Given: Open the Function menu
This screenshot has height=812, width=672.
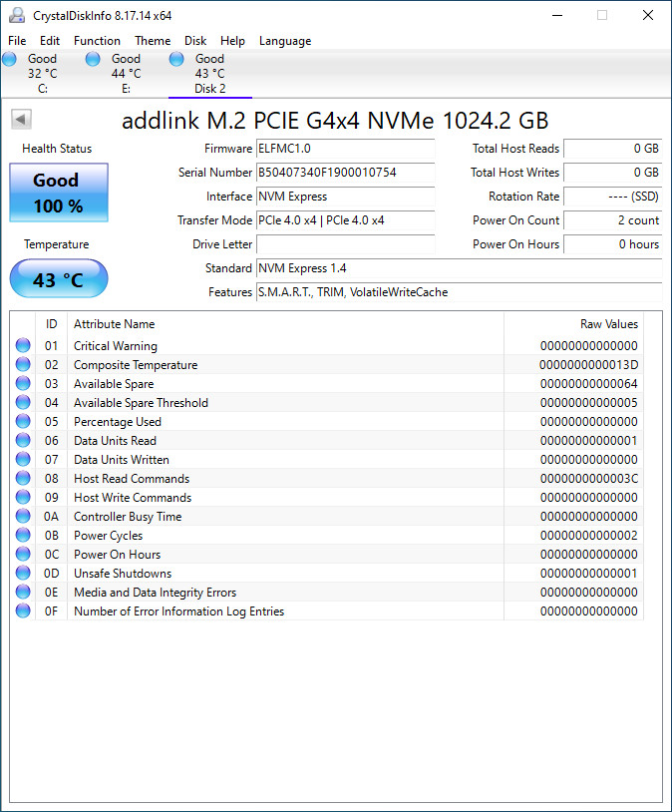Looking at the screenshot, I should tap(97, 40).
